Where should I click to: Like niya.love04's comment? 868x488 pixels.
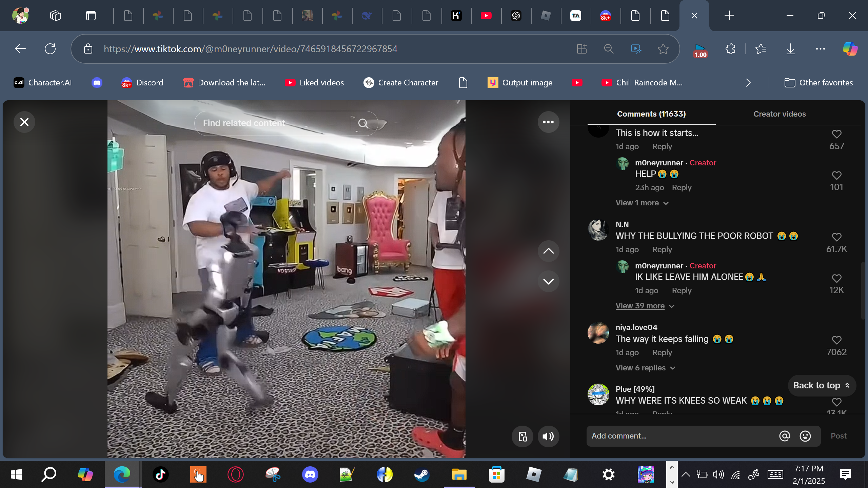[836, 340]
